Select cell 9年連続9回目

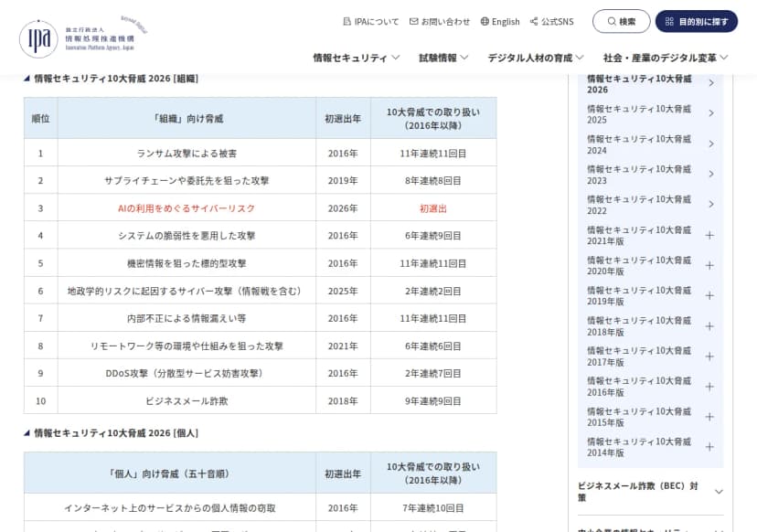point(433,401)
